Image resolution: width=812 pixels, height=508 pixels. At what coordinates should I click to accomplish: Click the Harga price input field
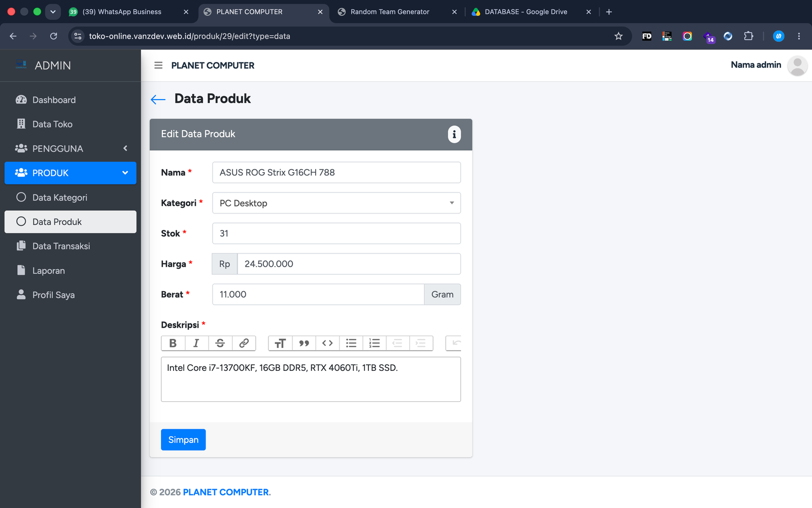(x=349, y=264)
